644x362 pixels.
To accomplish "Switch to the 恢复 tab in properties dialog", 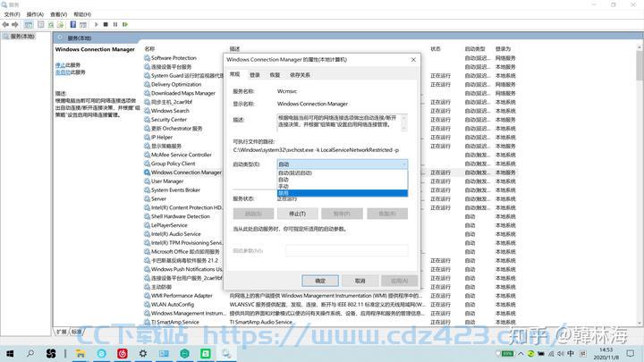I will (275, 75).
